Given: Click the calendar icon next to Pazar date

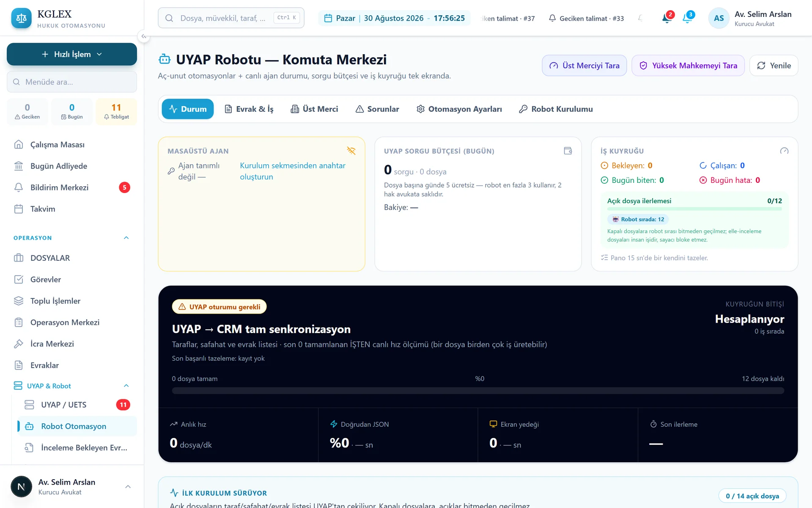Looking at the screenshot, I should tap(328, 18).
